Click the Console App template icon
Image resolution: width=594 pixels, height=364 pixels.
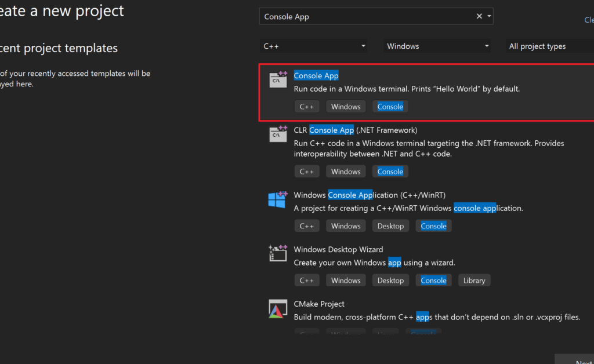278,79
